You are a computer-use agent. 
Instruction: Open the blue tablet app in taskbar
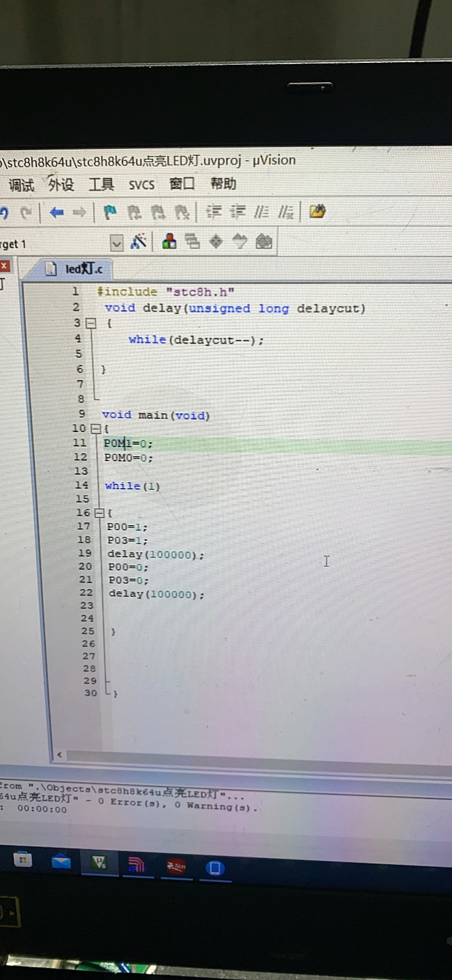click(x=215, y=868)
